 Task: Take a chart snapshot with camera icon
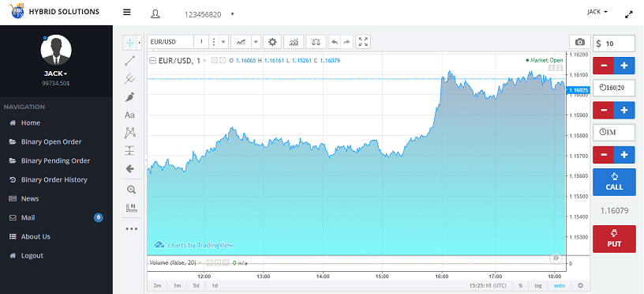tap(579, 43)
